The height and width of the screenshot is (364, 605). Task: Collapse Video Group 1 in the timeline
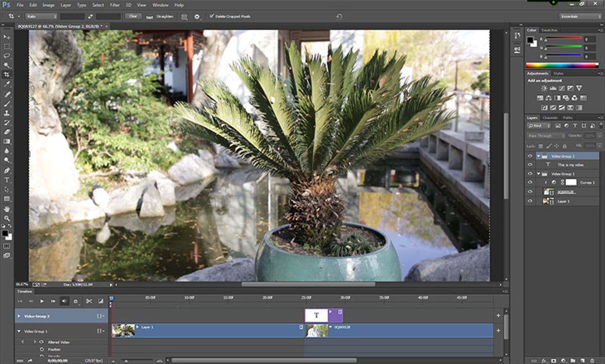click(19, 331)
